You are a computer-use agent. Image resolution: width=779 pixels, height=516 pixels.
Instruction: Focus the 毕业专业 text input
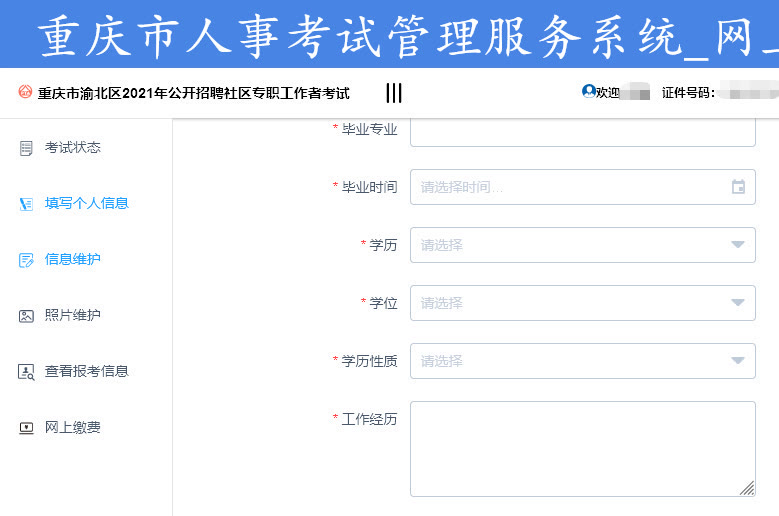(x=583, y=132)
